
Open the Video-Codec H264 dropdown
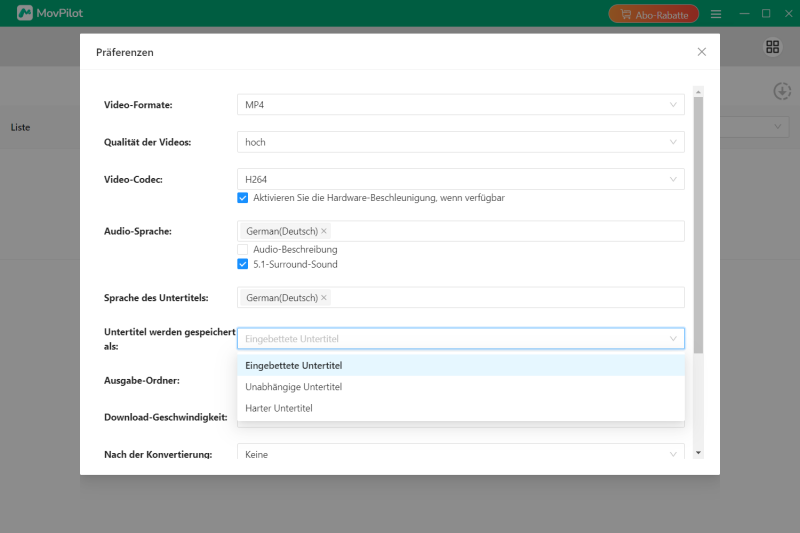pyautogui.click(x=461, y=179)
